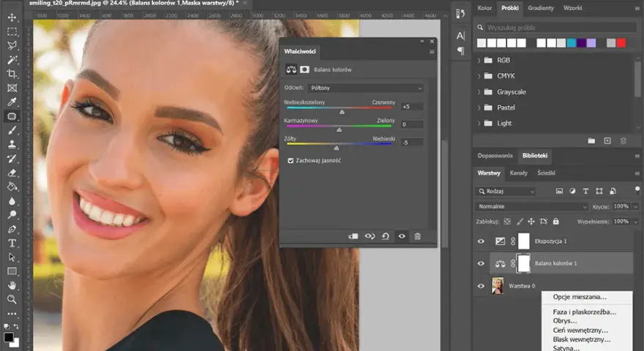Choose Blask wewnętrzny menu entry
This screenshot has width=644, height=351.
pyautogui.click(x=582, y=339)
